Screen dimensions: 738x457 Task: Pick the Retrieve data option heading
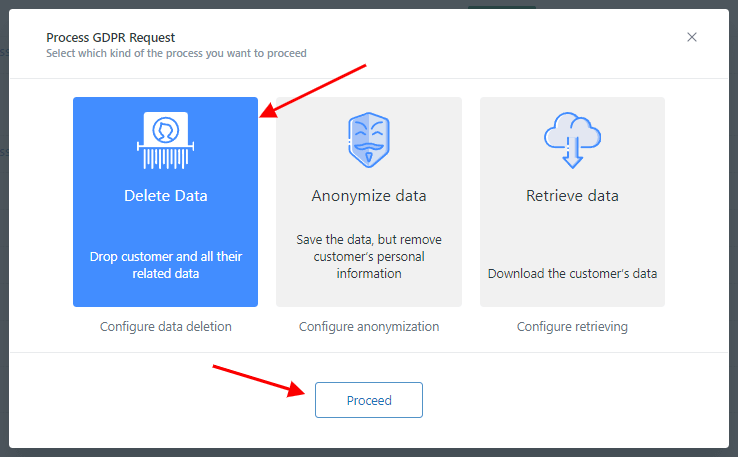[572, 195]
